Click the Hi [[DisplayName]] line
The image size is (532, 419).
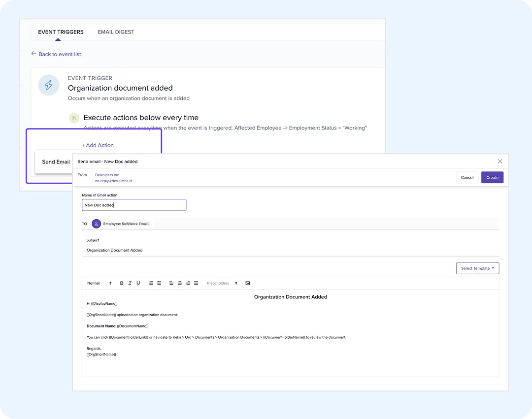(102, 303)
